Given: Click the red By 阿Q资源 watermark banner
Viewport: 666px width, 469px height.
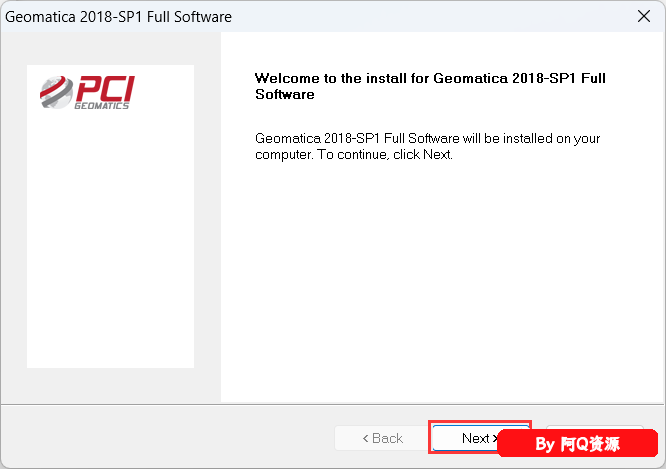Looking at the screenshot, I should click(x=578, y=443).
